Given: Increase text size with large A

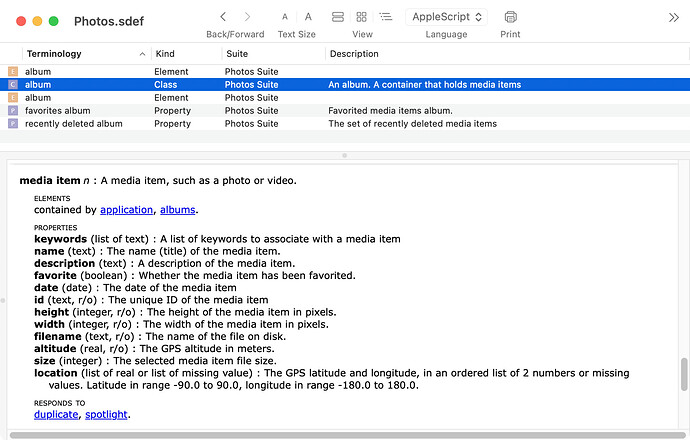Looking at the screenshot, I should click(x=308, y=17).
